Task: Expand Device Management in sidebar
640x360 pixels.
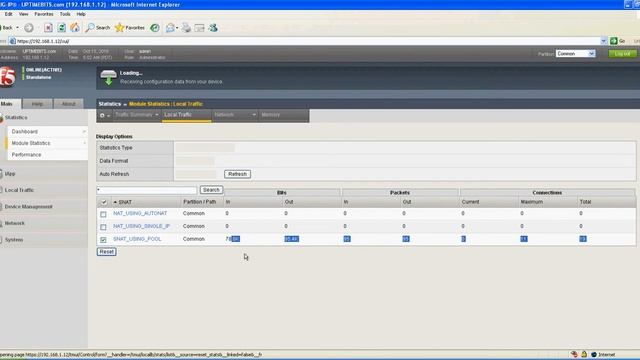Action: [28, 207]
